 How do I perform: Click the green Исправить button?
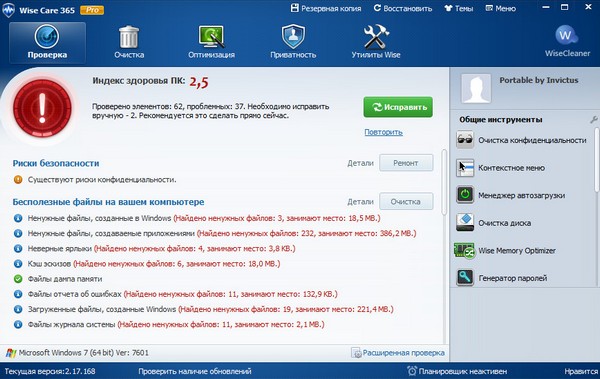point(398,107)
